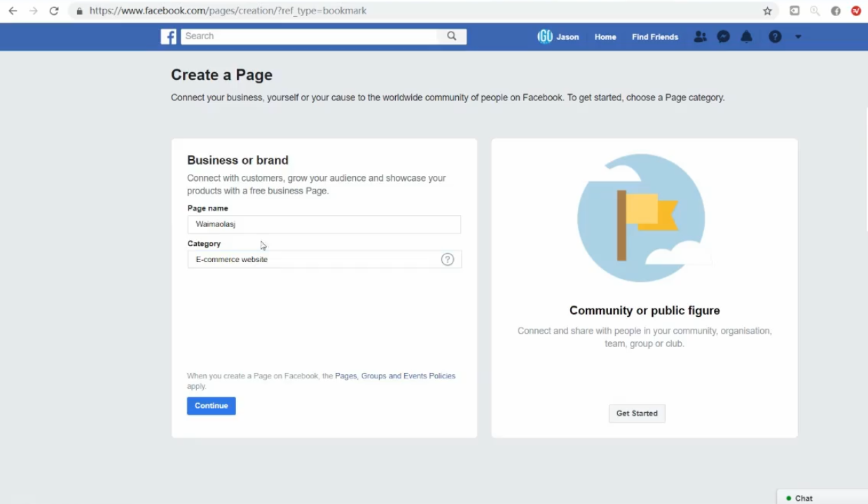The height and width of the screenshot is (504, 868).
Task: Open the Quick Help question icon
Action: point(775,36)
